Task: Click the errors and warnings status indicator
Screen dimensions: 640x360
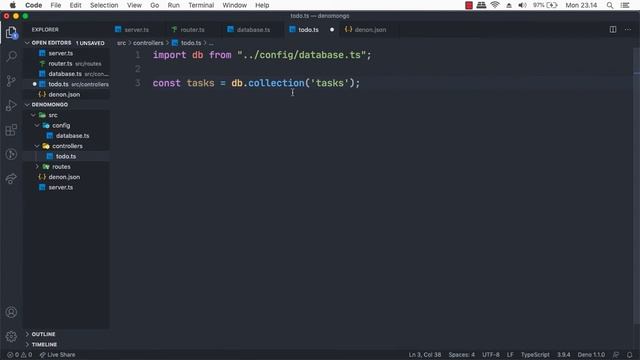Action: pos(19,355)
